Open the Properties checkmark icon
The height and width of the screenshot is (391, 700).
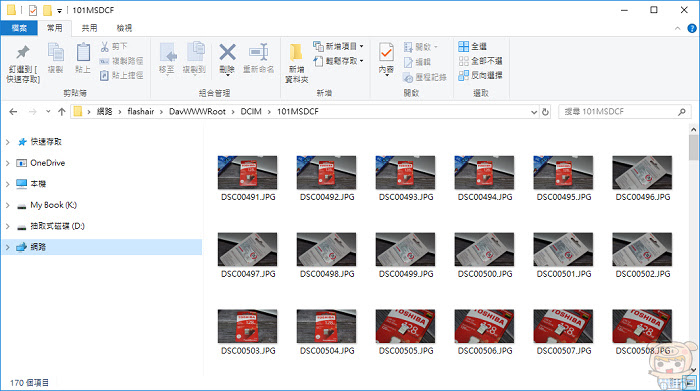click(x=386, y=53)
